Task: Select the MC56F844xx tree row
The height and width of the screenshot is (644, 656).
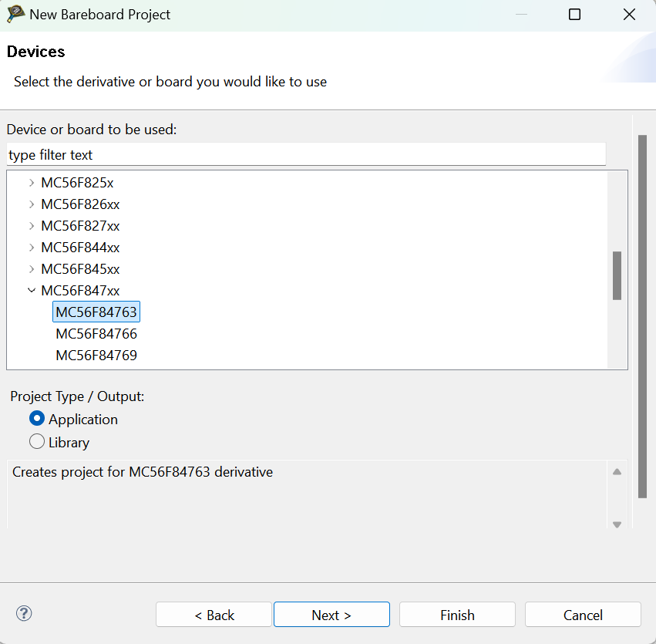Action: point(80,248)
